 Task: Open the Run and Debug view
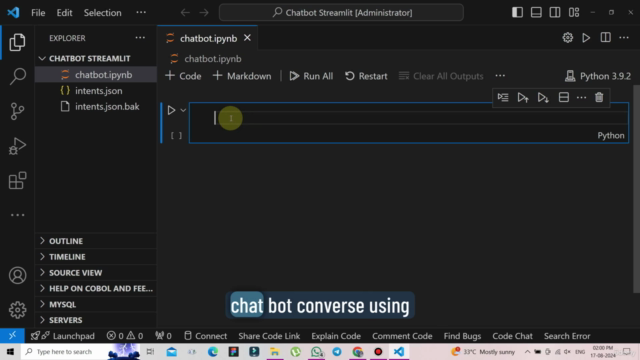coord(17,146)
